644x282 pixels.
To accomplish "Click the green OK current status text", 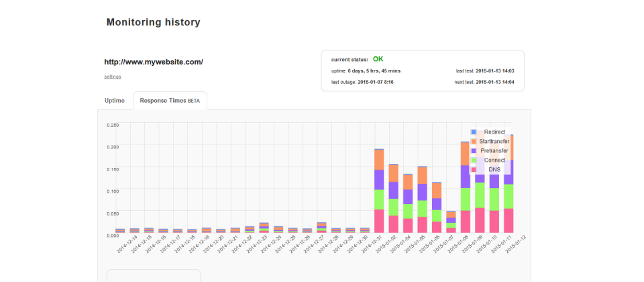I will (378, 59).
